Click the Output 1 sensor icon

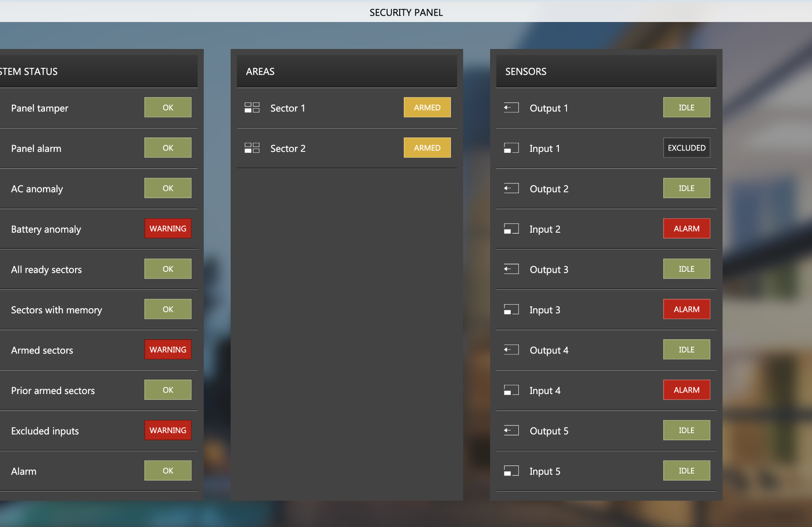point(511,108)
